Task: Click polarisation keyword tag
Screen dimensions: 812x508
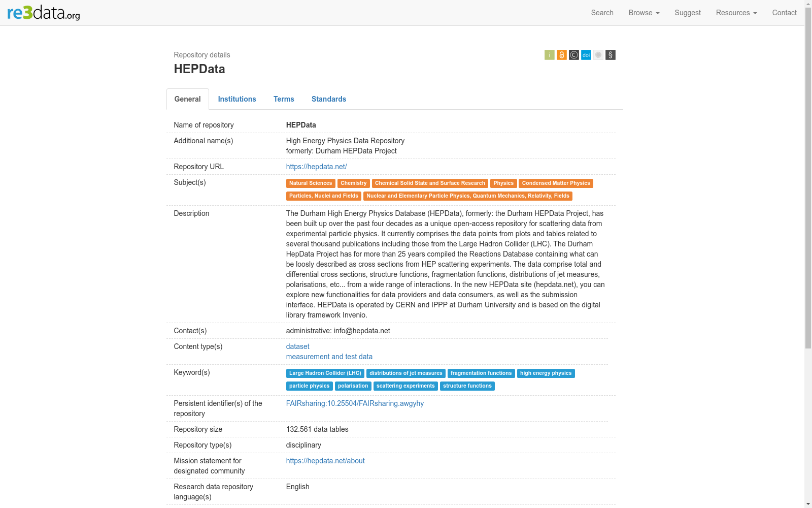Action: pyautogui.click(x=353, y=386)
